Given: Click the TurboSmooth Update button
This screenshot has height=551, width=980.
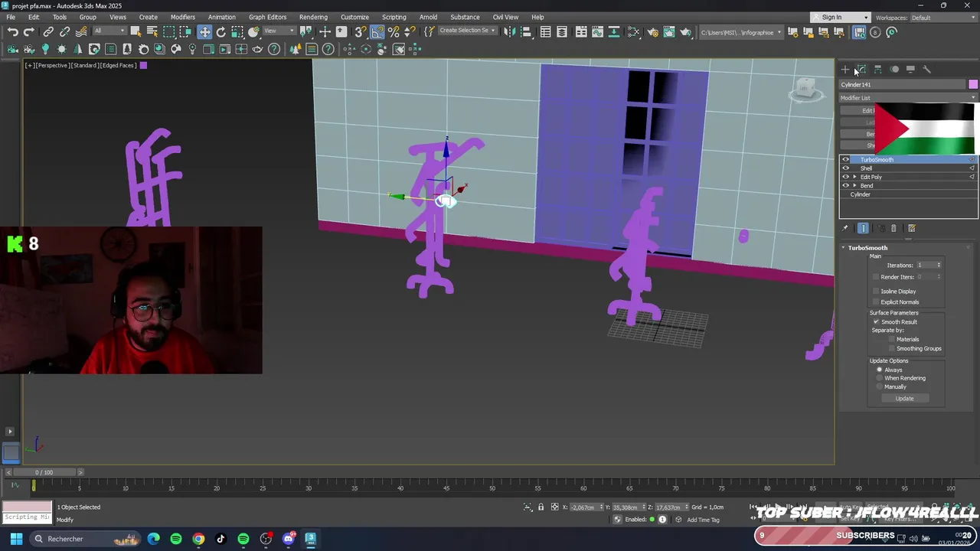Looking at the screenshot, I should [x=904, y=399].
